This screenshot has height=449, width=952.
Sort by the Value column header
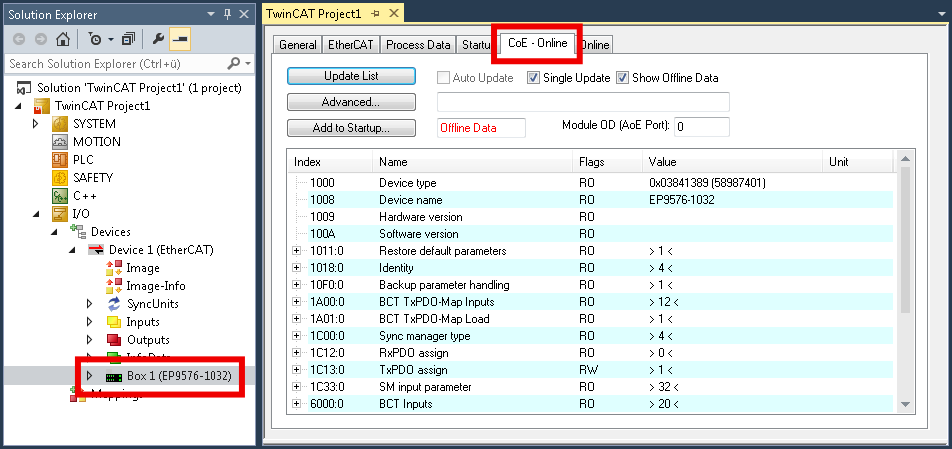(x=731, y=162)
